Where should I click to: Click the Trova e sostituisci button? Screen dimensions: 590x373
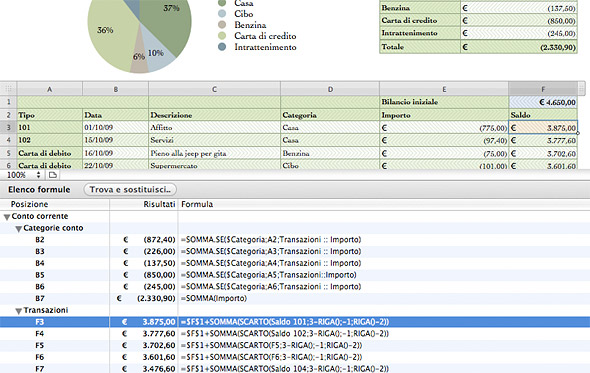(x=130, y=189)
